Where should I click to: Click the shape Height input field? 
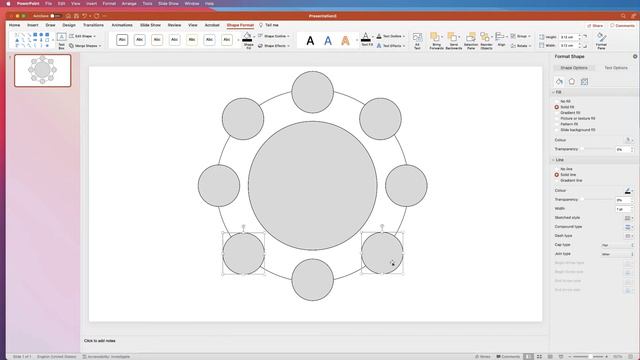(568, 37)
